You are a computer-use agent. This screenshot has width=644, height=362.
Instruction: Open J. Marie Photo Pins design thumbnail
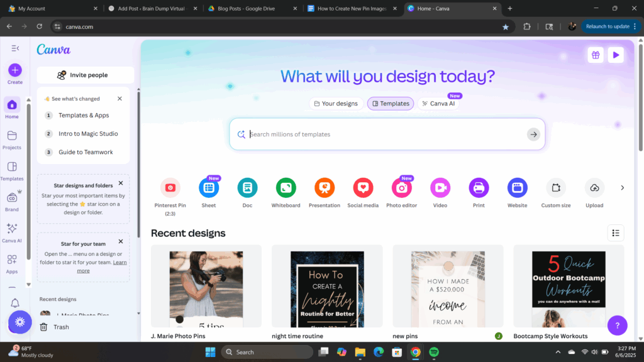[x=206, y=286]
